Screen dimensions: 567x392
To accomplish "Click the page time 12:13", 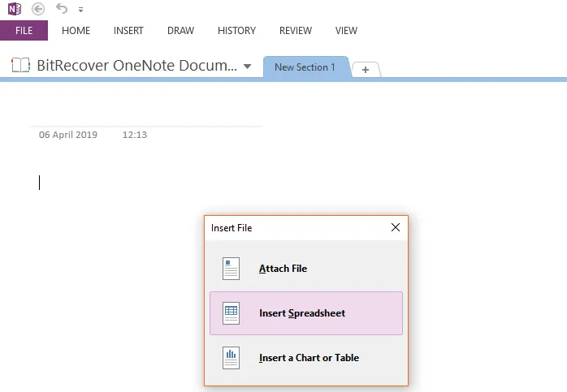I will (134, 135).
